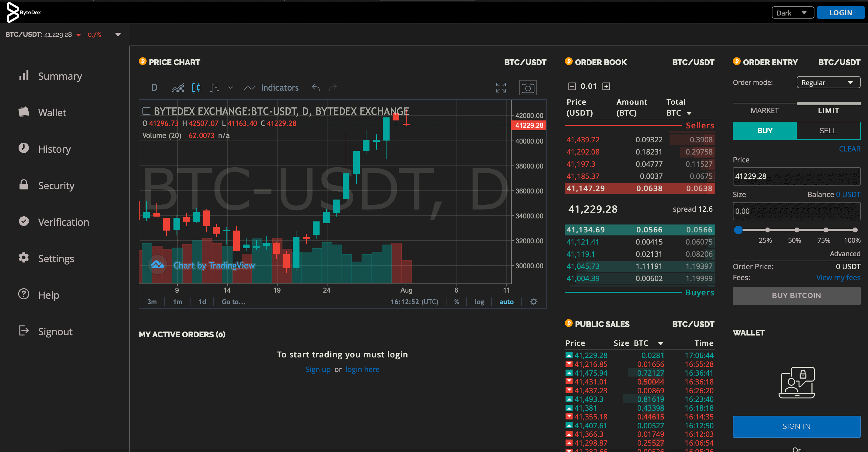Decrease order book grouping with minus icon
Screen dimensions: 868x452
point(572,87)
